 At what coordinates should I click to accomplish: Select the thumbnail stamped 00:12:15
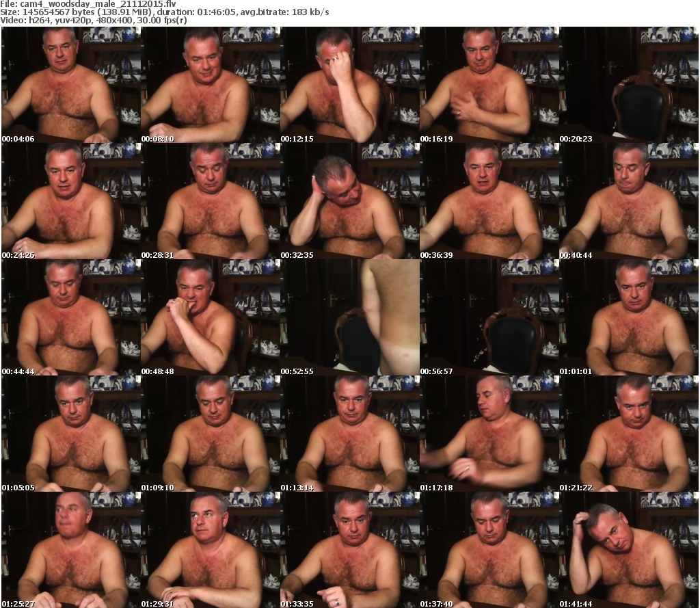click(x=350, y=85)
